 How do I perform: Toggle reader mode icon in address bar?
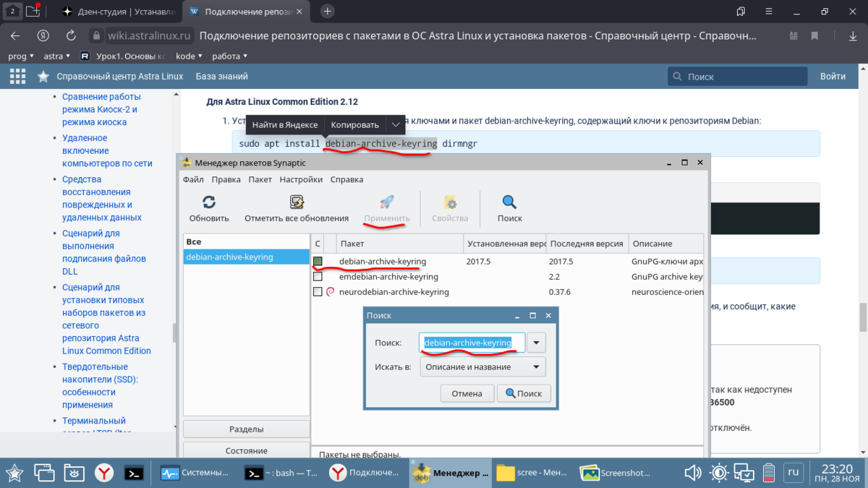795,35
